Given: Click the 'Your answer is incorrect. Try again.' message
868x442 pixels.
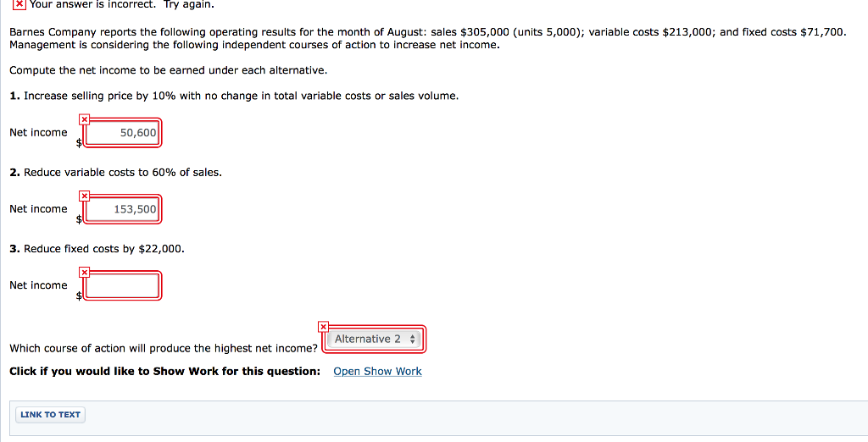Looking at the screenshot, I should (122, 4).
